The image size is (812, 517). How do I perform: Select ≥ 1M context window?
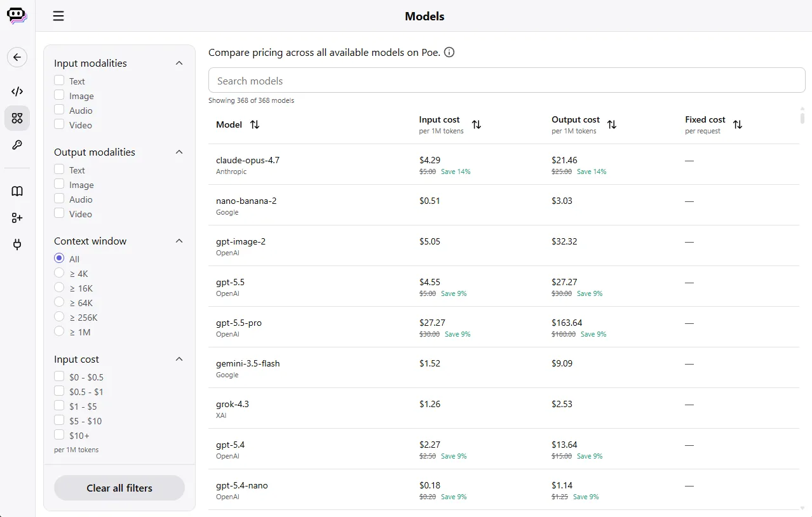pyautogui.click(x=59, y=332)
